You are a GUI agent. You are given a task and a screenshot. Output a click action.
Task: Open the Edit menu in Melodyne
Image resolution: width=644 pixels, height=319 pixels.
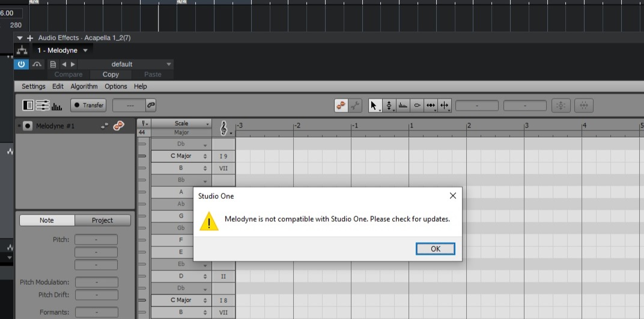(x=58, y=87)
